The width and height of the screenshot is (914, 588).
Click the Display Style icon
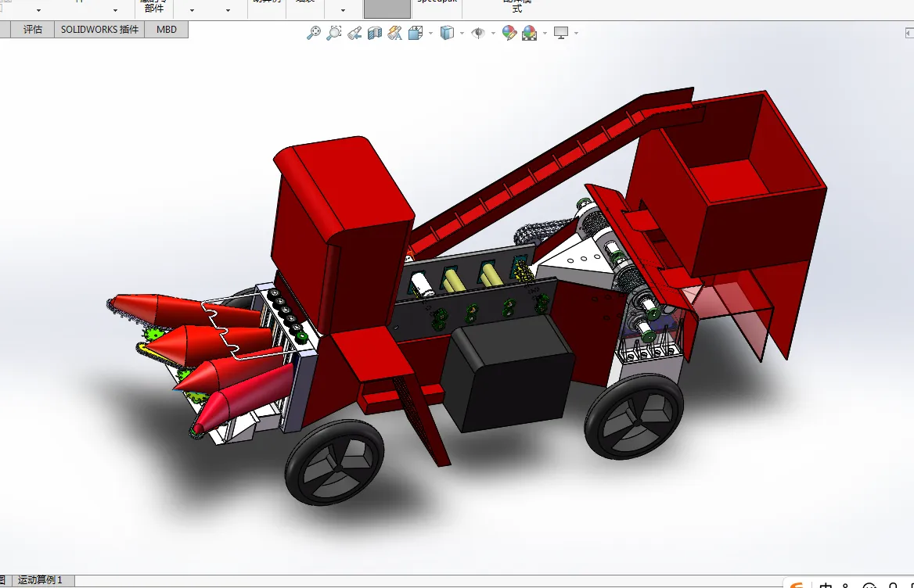click(447, 33)
